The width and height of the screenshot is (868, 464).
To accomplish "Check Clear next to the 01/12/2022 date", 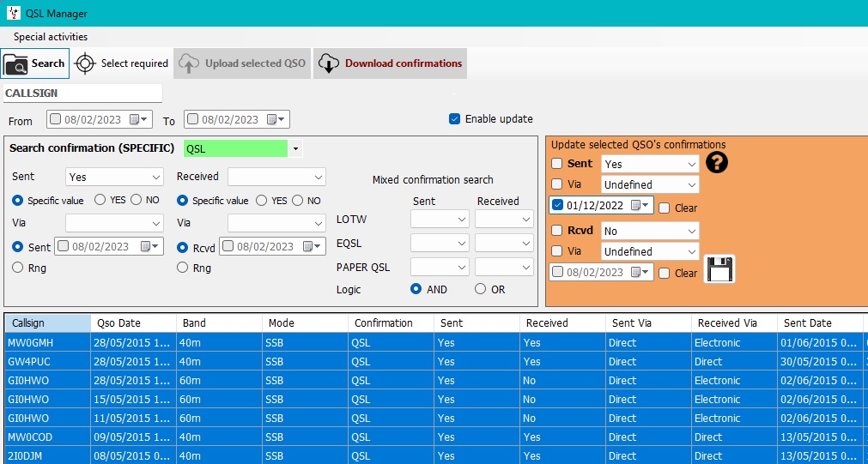I will point(665,208).
